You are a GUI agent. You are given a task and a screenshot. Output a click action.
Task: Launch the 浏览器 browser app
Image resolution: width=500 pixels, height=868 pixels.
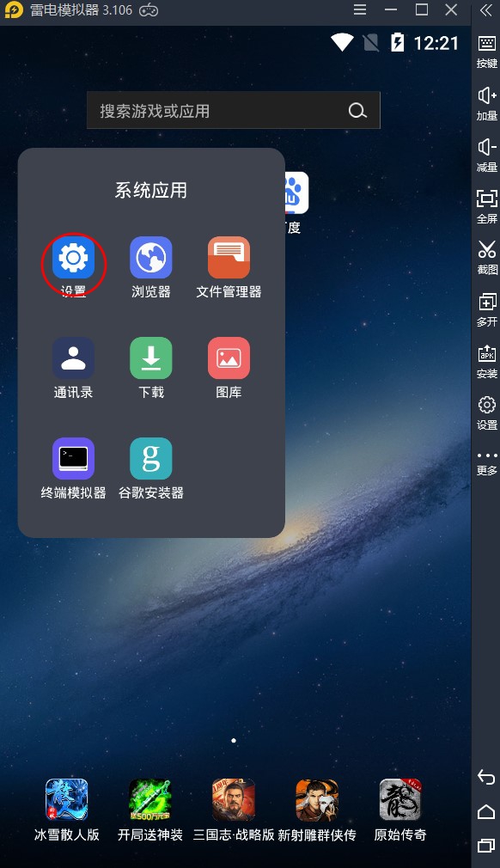click(151, 258)
